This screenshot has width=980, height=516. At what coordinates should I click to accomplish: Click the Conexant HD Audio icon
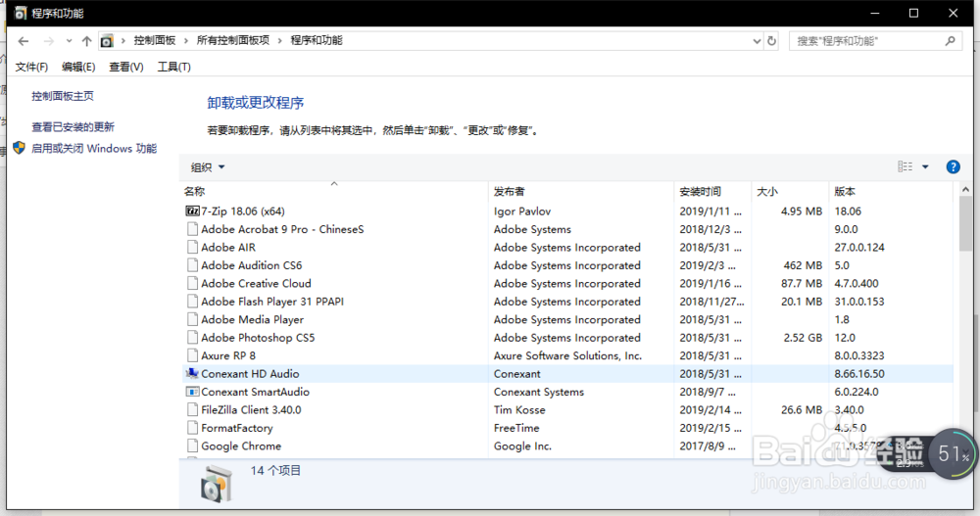click(x=192, y=374)
